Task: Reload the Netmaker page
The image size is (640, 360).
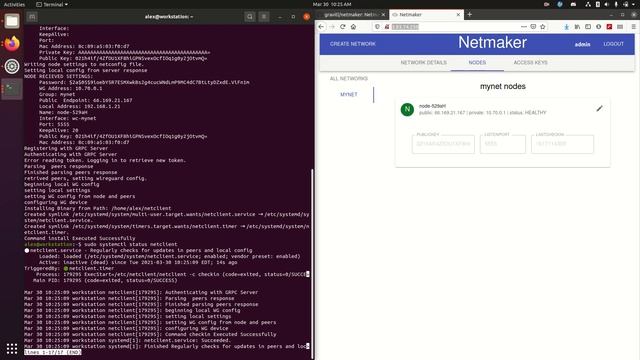Action: click(343, 27)
